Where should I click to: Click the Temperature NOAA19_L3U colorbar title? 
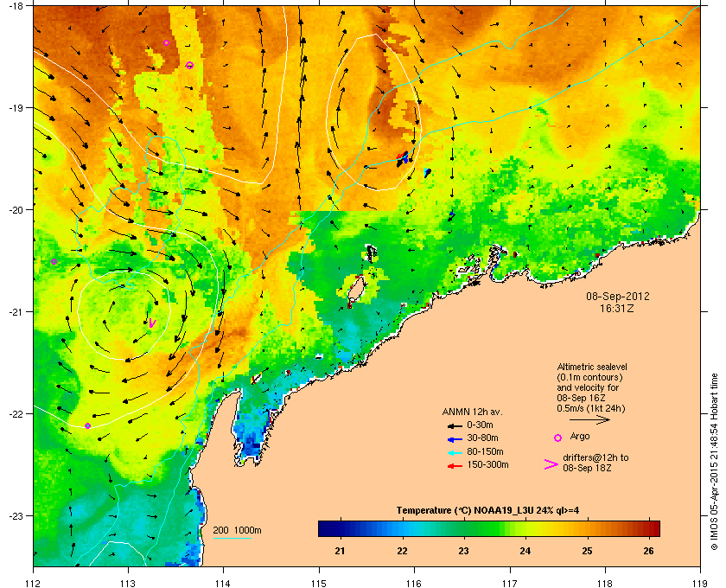coord(487,511)
